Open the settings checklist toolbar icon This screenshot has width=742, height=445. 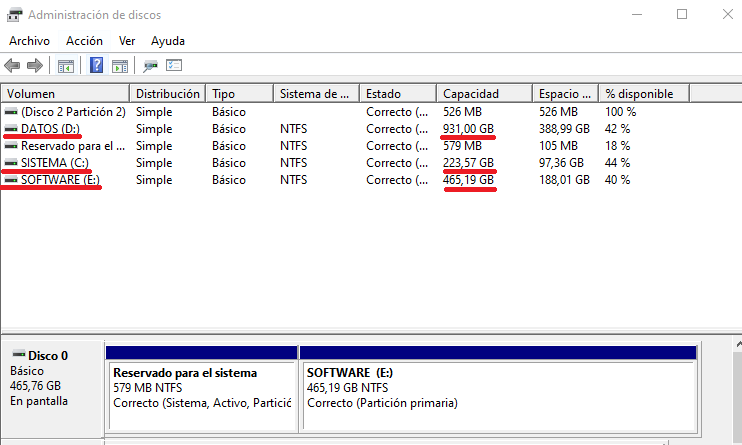point(174,66)
